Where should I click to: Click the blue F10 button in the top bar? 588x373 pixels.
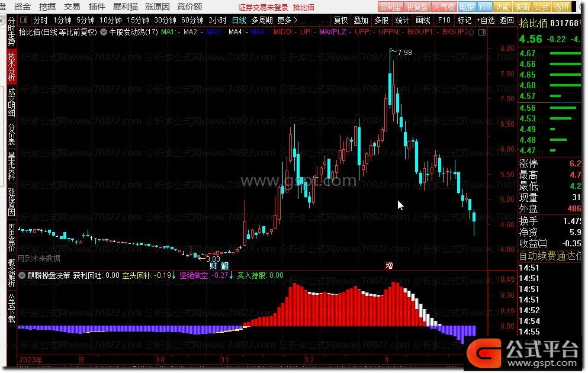point(484,7)
